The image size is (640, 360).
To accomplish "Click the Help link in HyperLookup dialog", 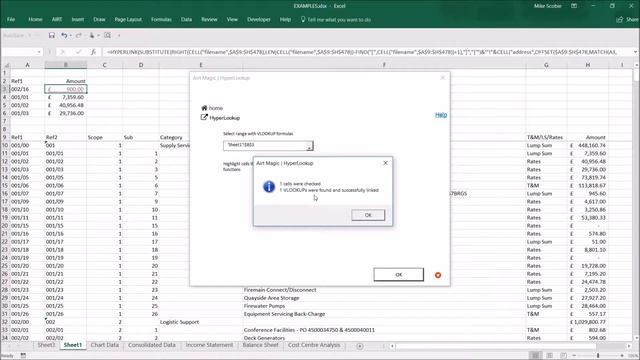I will (x=441, y=115).
